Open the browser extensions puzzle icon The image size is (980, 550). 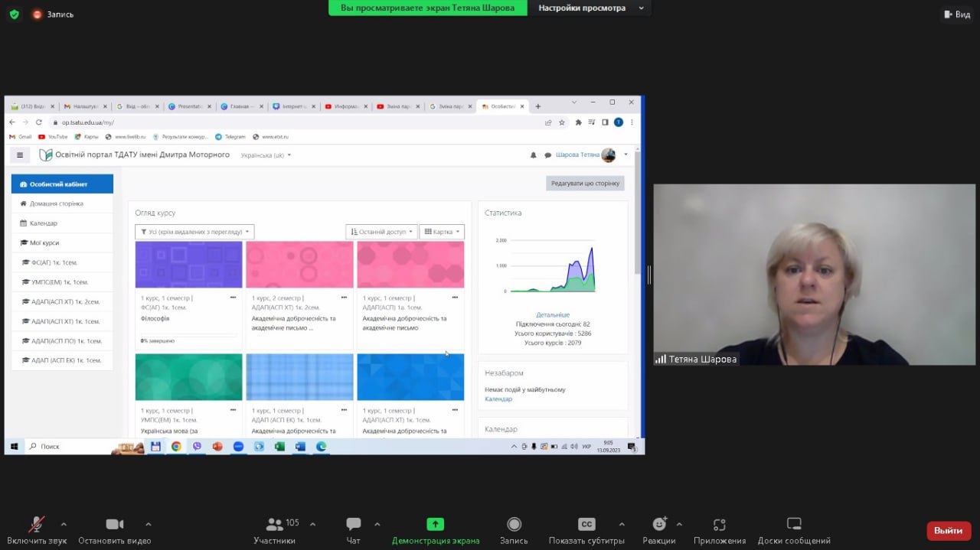pyautogui.click(x=578, y=122)
